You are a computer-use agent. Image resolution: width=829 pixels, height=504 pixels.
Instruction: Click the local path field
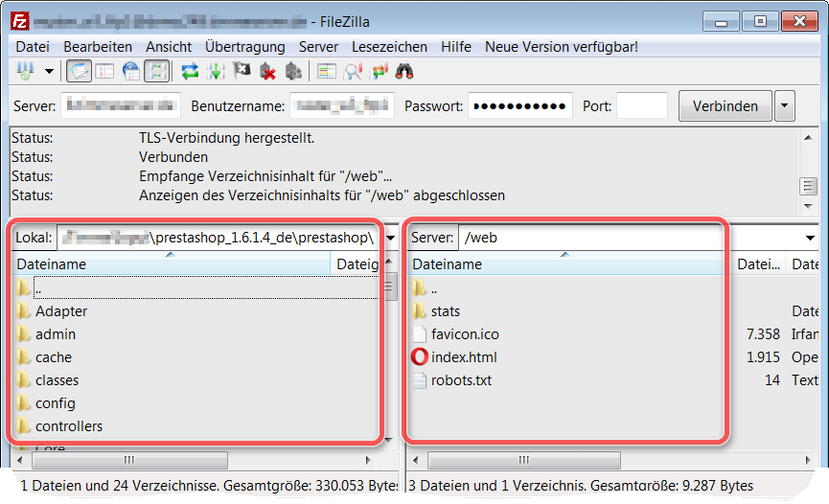(219, 238)
